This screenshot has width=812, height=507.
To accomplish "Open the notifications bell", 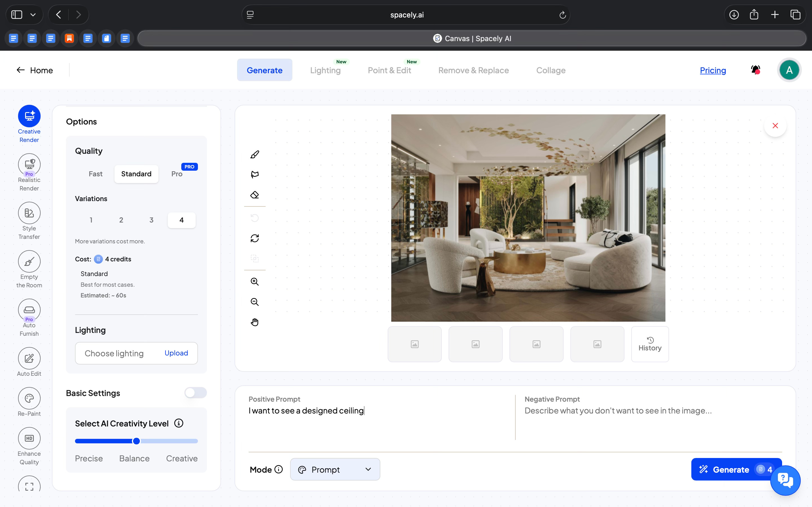I will click(x=755, y=70).
